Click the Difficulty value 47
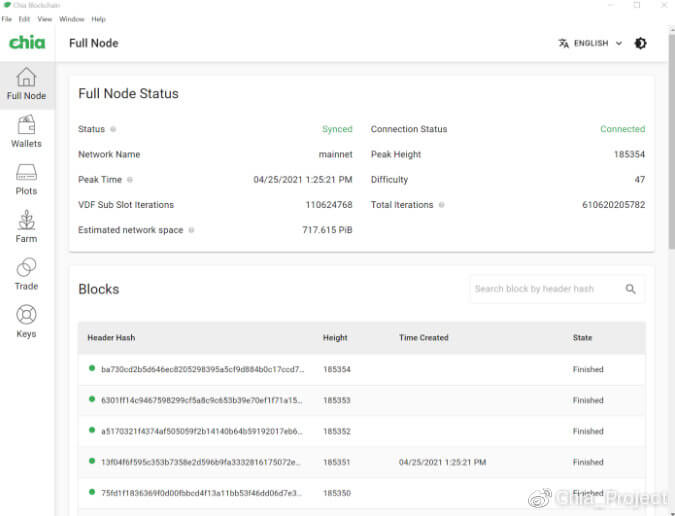675x516 pixels. [640, 179]
